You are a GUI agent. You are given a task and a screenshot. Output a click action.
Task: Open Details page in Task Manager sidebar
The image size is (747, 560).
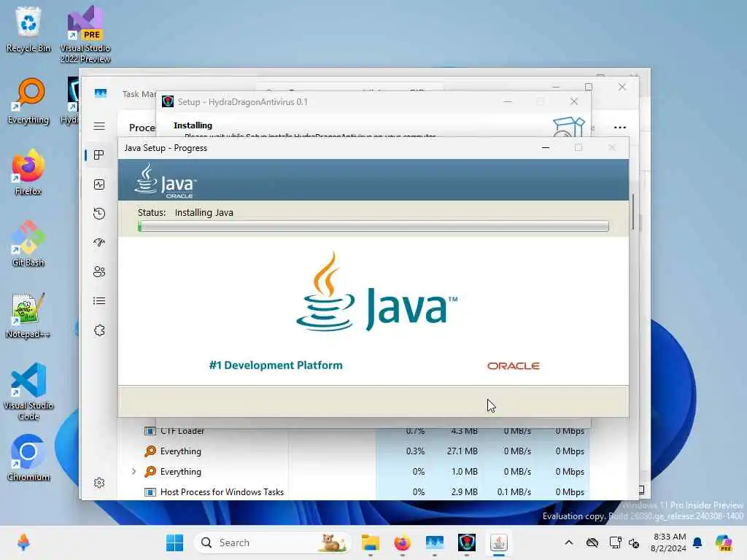click(x=99, y=301)
